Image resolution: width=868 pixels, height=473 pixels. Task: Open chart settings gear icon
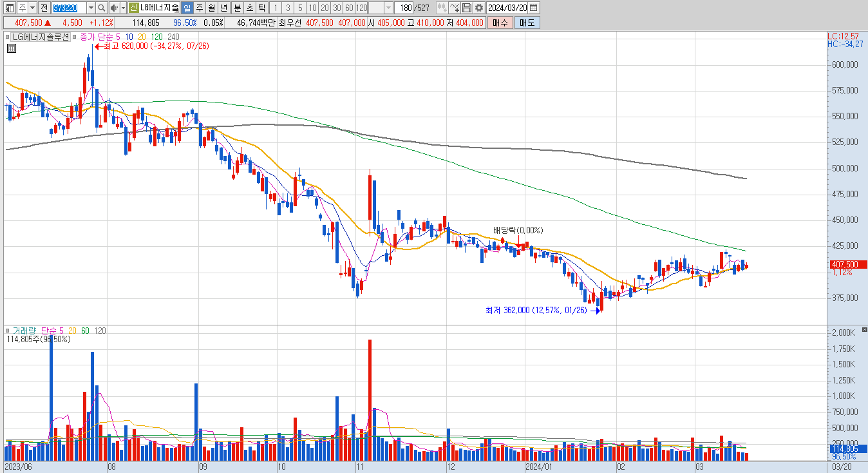coord(478,8)
